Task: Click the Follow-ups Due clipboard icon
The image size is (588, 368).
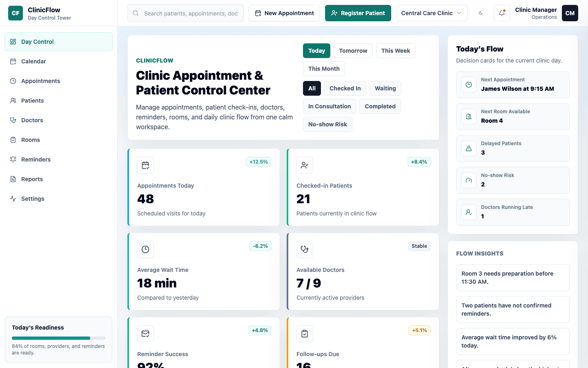Action: coord(305,334)
